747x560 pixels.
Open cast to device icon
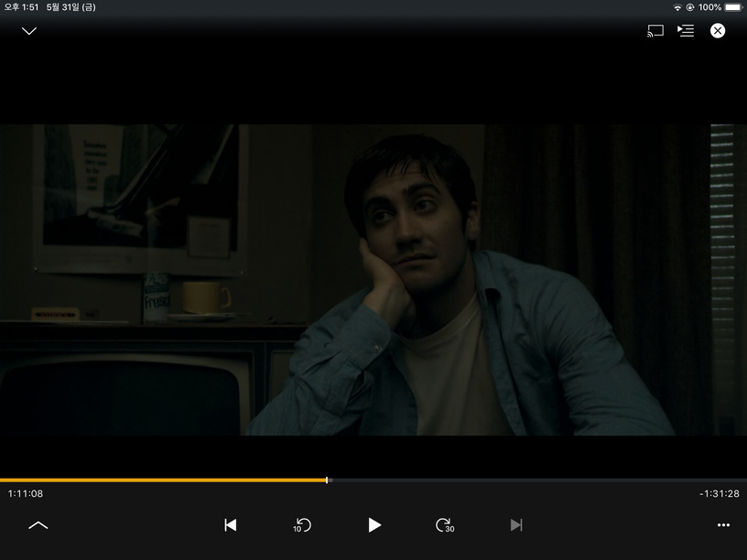[x=655, y=31]
